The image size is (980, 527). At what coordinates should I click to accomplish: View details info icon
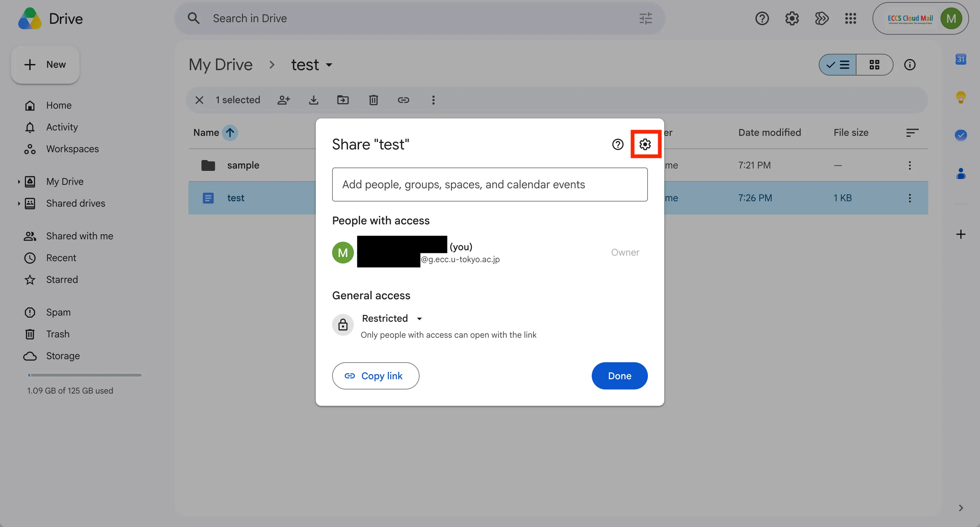point(910,65)
